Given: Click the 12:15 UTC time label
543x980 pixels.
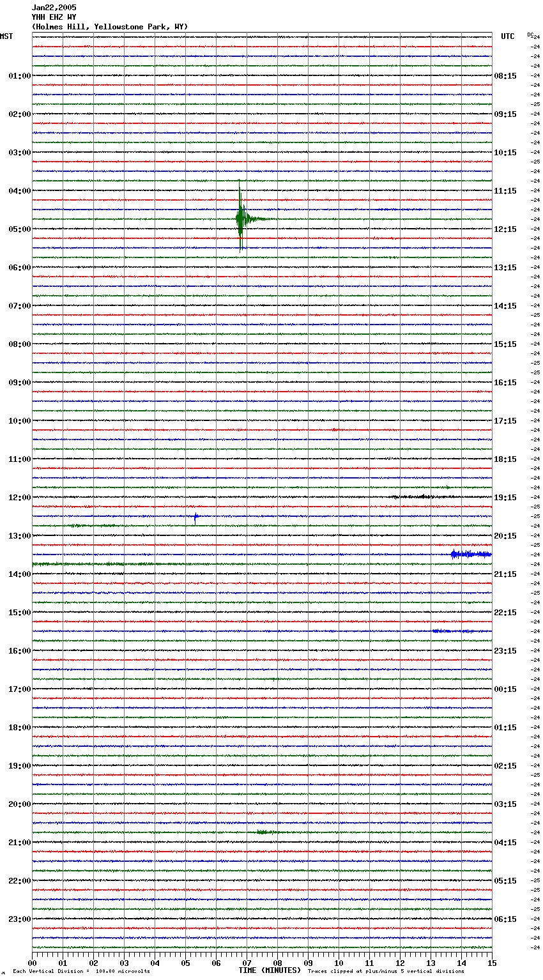Looking at the screenshot, I should 505,229.
